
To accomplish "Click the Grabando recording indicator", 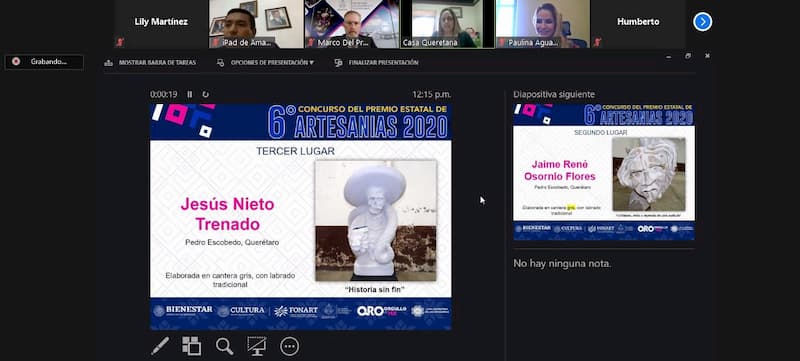I will [44, 62].
